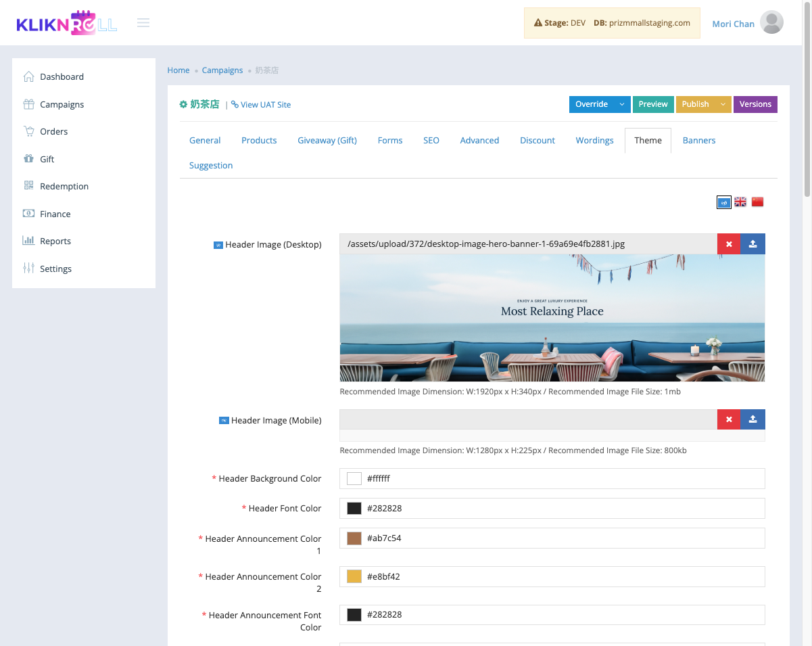This screenshot has width=812, height=646.
Task: Open the Discount tab
Action: coord(538,141)
